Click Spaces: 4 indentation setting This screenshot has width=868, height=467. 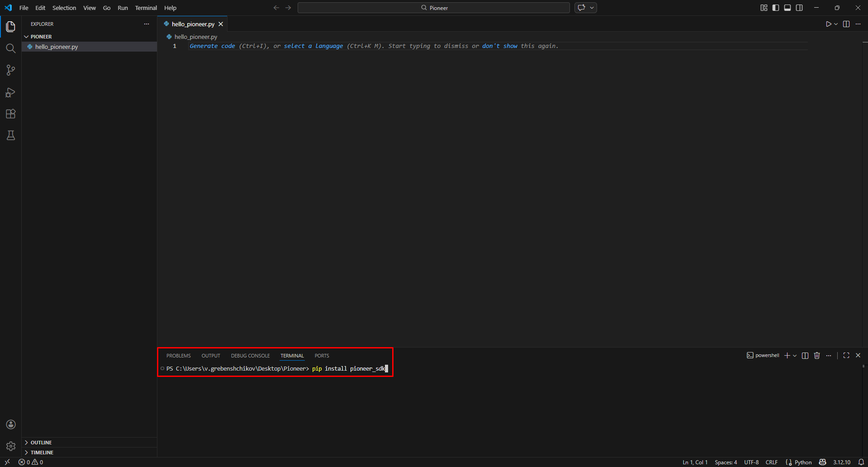[x=726, y=462]
